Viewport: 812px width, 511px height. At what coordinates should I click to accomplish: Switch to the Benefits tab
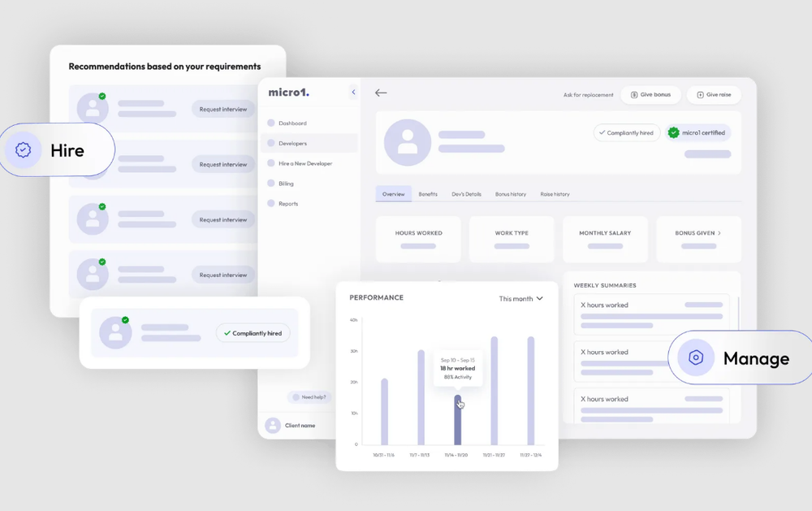tap(428, 194)
